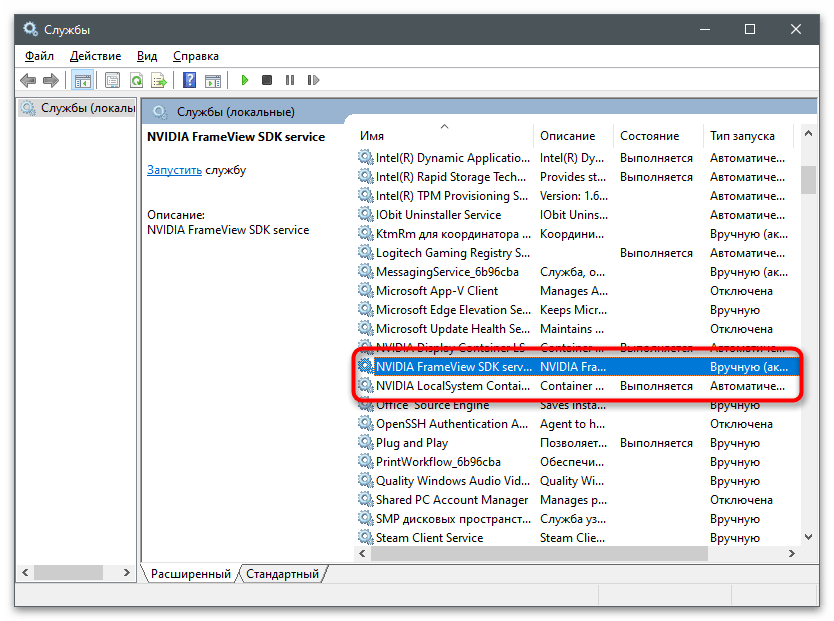Click the Запустить service link
The image size is (834, 621).
(x=174, y=170)
